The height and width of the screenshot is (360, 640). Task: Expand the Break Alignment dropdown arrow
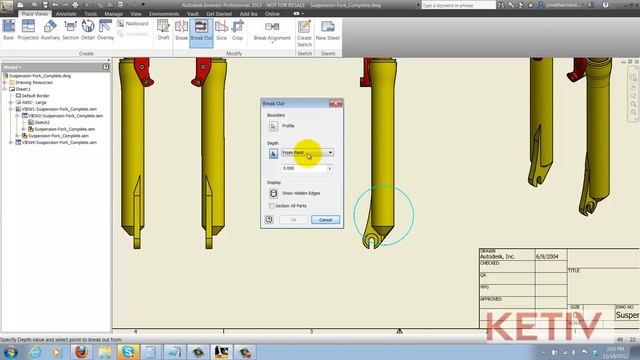[x=272, y=43]
